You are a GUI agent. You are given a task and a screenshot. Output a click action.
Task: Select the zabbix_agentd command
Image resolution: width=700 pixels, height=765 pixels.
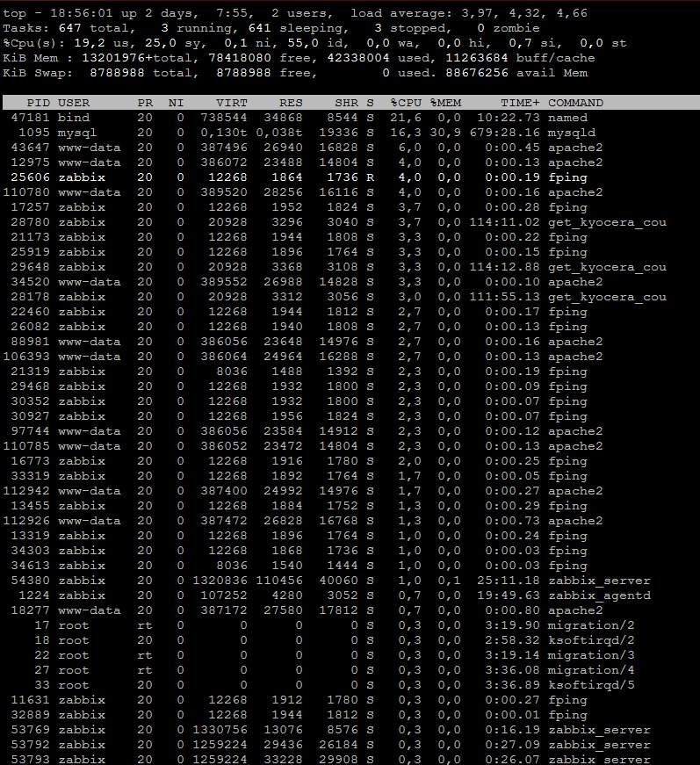pyautogui.click(x=599, y=595)
